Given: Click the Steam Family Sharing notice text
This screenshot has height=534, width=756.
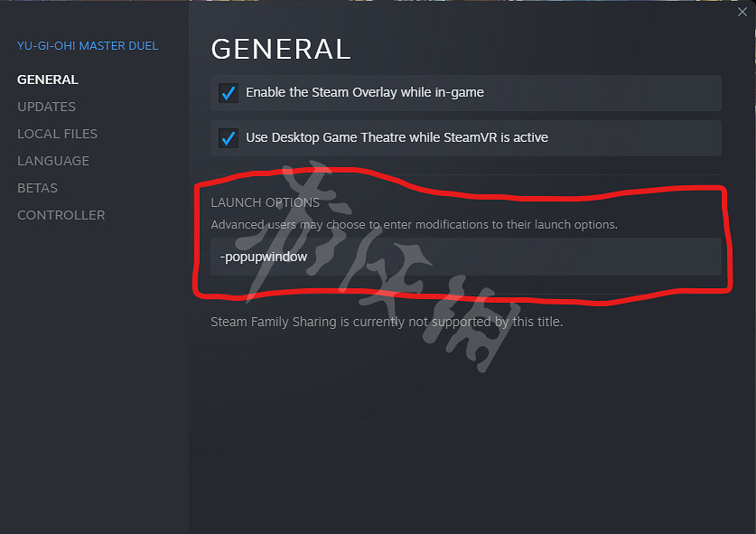Looking at the screenshot, I should pyautogui.click(x=387, y=322).
